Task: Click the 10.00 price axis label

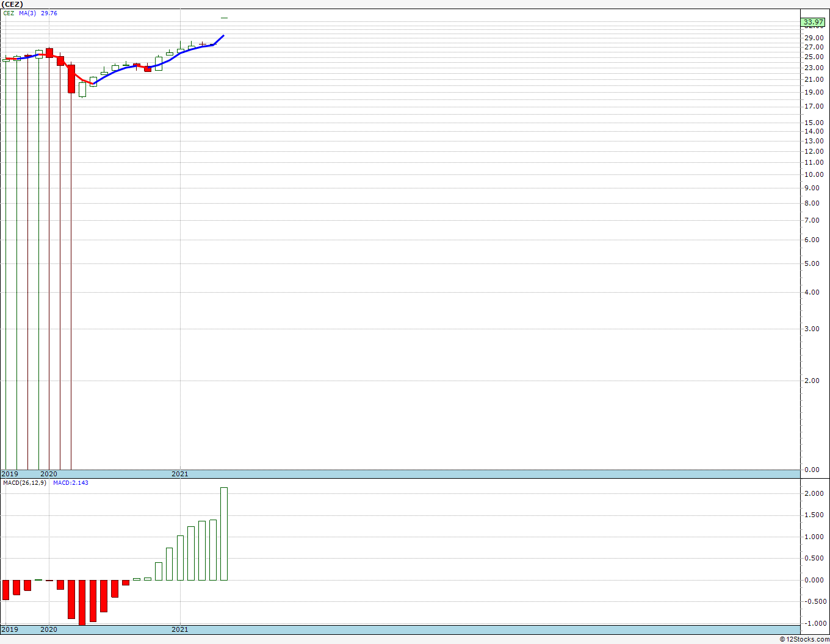Action: 814,174
